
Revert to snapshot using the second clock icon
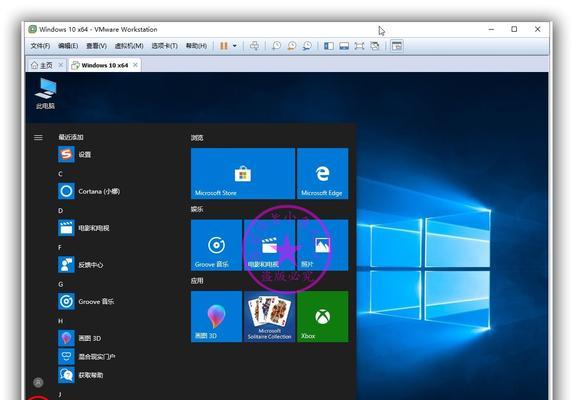pos(292,46)
